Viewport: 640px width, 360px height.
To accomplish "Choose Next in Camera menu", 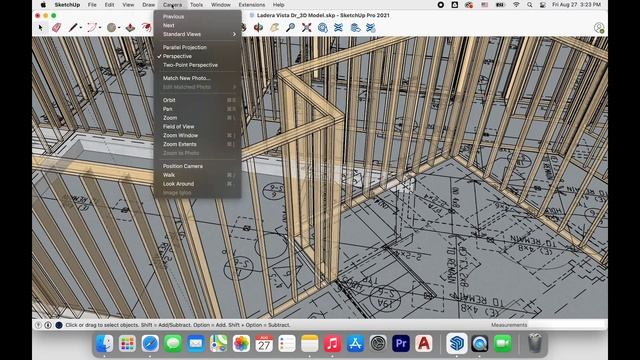I will click(x=198, y=25).
